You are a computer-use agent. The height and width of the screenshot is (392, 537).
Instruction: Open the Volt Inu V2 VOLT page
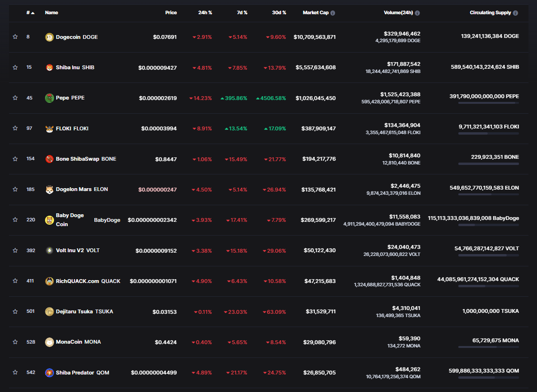point(78,250)
